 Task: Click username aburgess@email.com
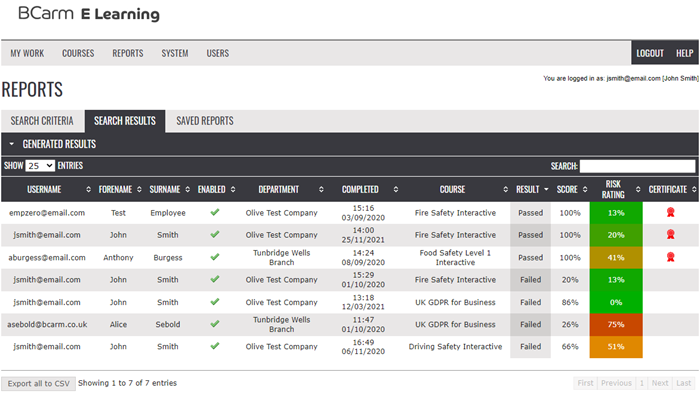47,257
